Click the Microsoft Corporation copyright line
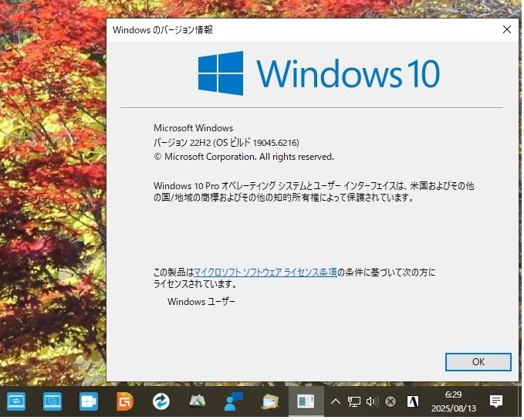 [x=244, y=157]
